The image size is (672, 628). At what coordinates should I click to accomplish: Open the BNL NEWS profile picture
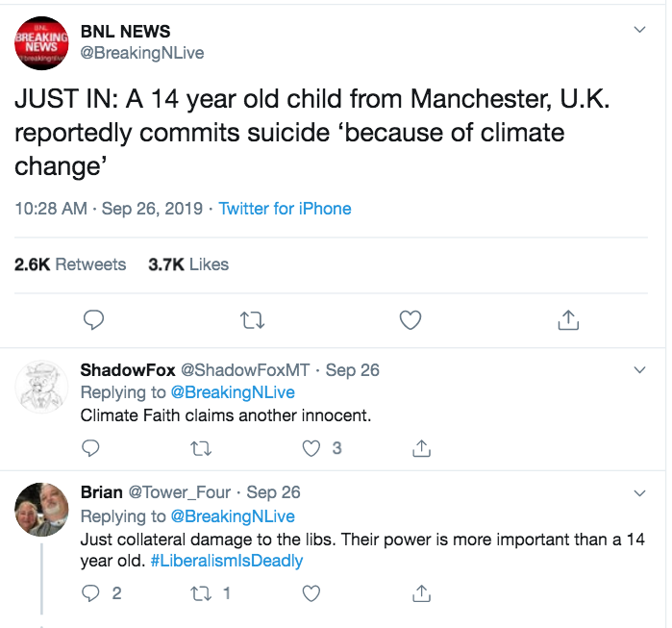tap(40, 43)
